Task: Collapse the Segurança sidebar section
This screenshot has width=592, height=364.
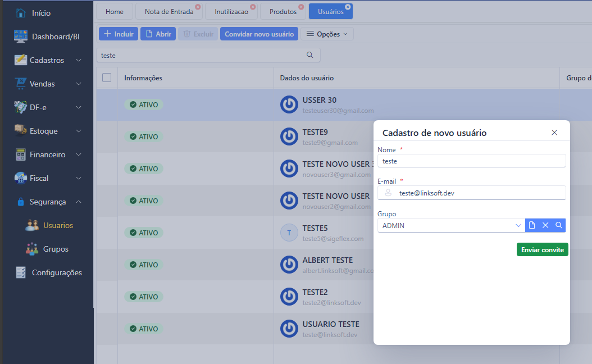Action: click(x=79, y=202)
